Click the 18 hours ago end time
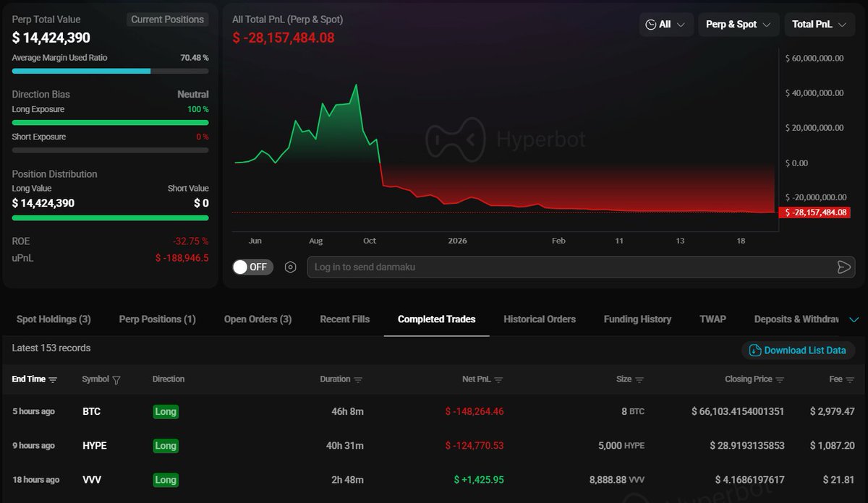This screenshot has height=503, width=868. click(x=35, y=479)
